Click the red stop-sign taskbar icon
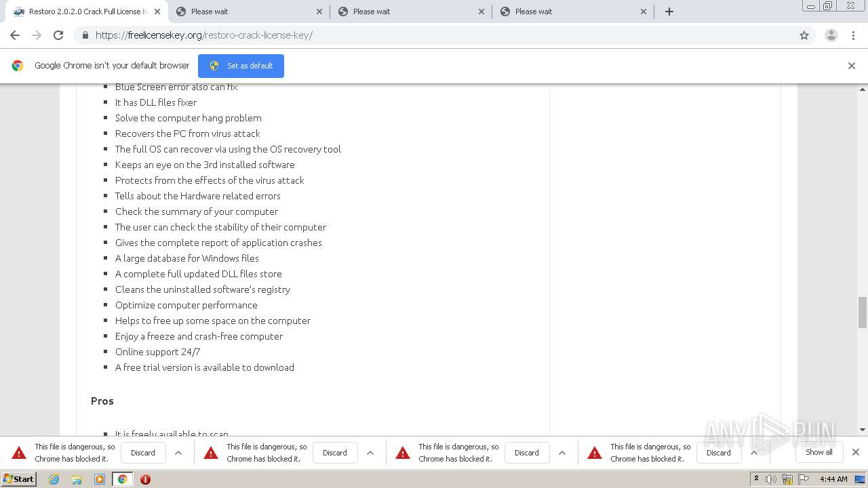 [145, 479]
